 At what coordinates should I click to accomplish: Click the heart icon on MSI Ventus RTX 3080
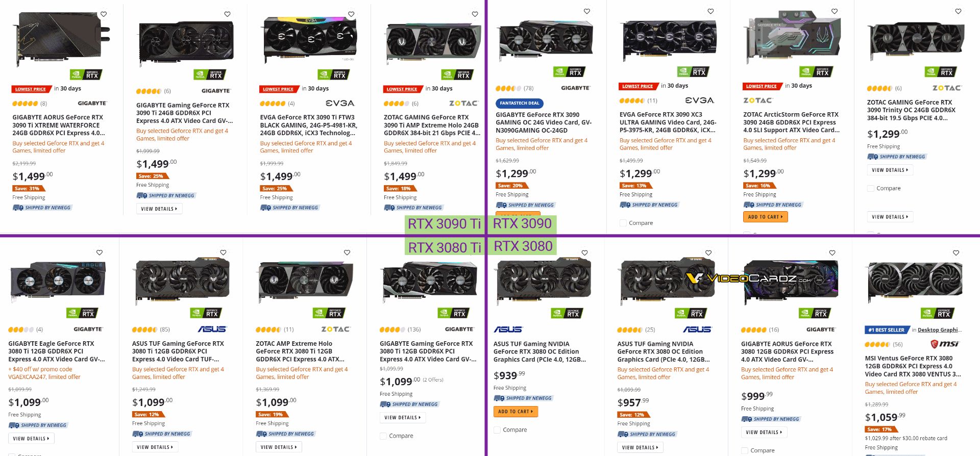point(955,252)
